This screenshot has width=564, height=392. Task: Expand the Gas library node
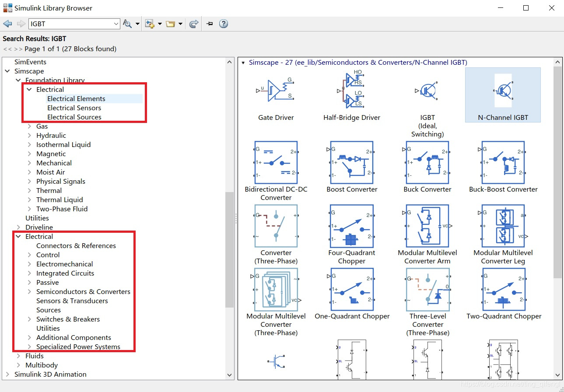pos(29,126)
